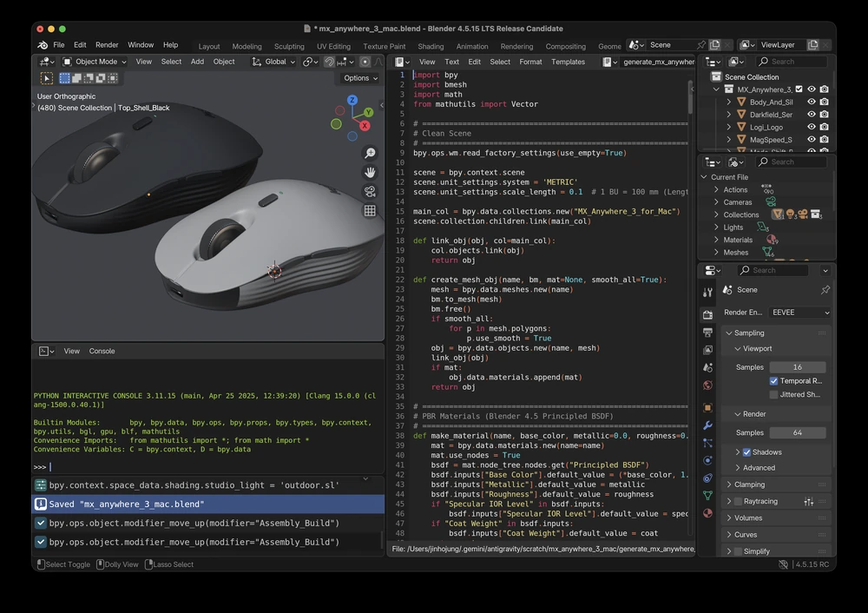This screenshot has height=613, width=868.
Task: Open the Raytracing presets icon
Action: pyautogui.click(x=809, y=502)
